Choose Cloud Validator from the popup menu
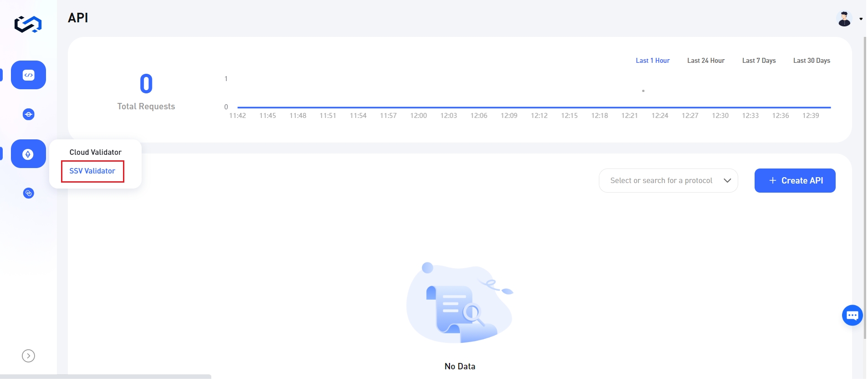The width and height of the screenshot is (868, 388). 95,152
